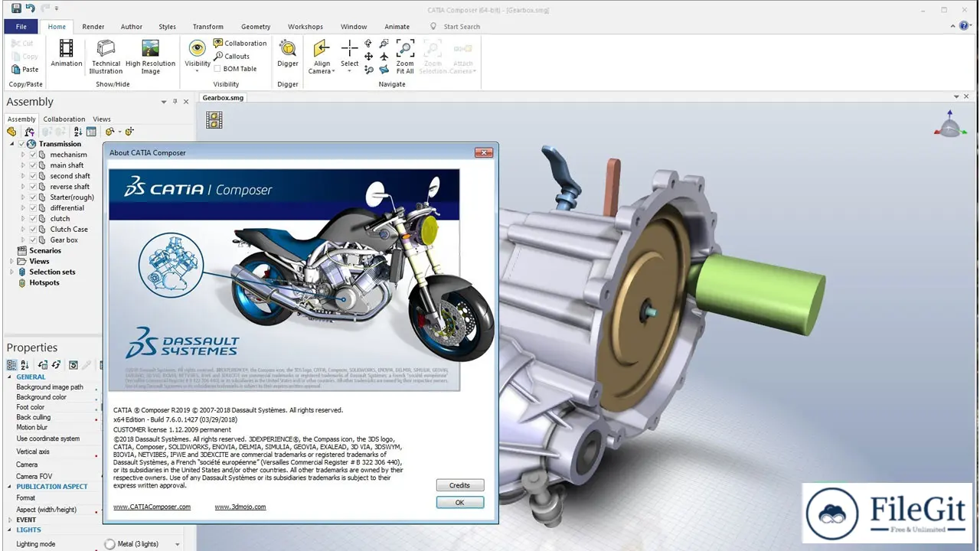Click the Save icon in quick access toolbar
Image resolution: width=980 pixels, height=551 pixels.
(17, 8)
